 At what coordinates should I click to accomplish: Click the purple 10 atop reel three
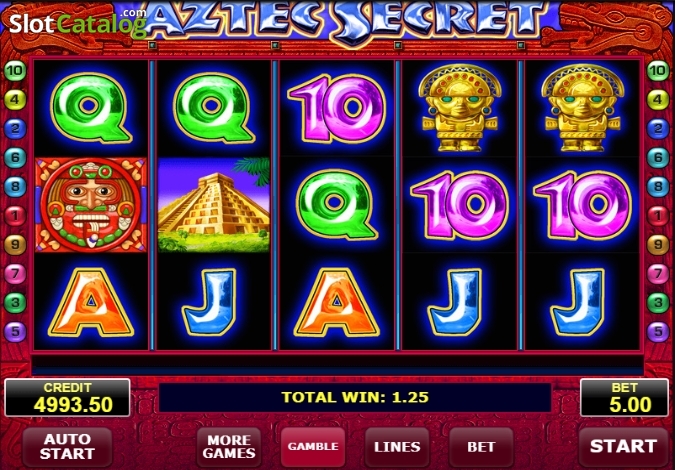click(337, 108)
